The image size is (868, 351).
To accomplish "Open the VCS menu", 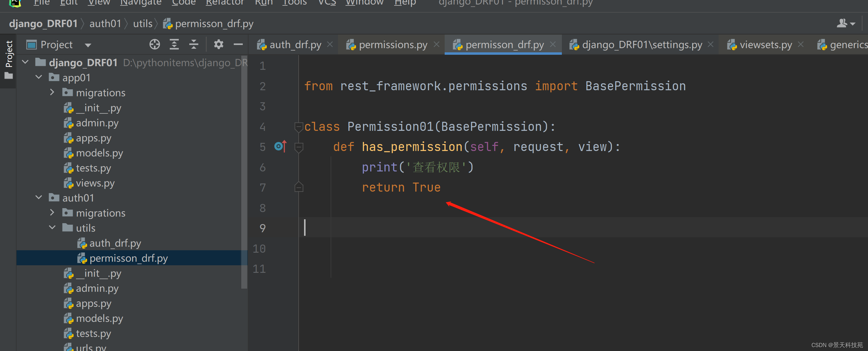I will pyautogui.click(x=327, y=3).
